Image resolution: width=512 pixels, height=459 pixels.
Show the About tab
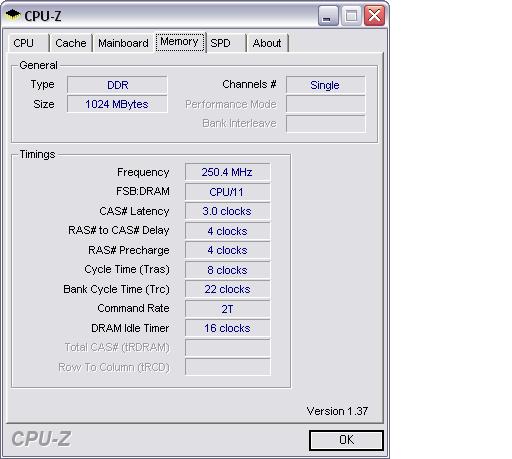click(x=267, y=43)
